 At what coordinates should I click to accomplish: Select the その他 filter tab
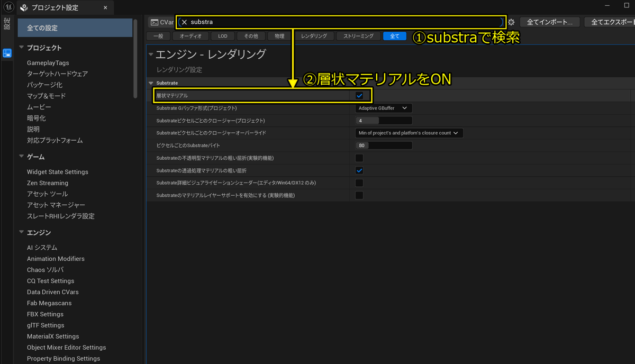251,36
